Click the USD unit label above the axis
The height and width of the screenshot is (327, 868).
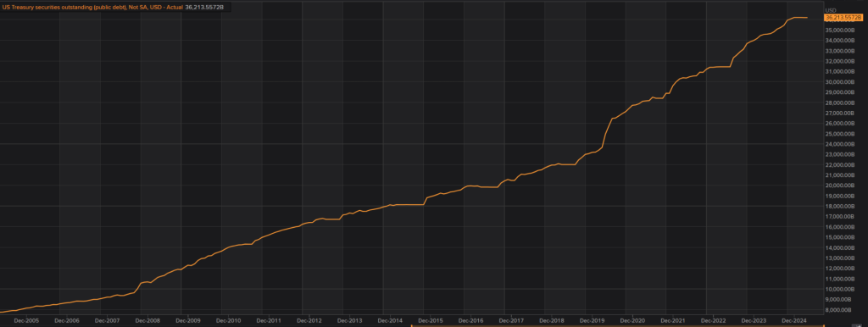831,10
